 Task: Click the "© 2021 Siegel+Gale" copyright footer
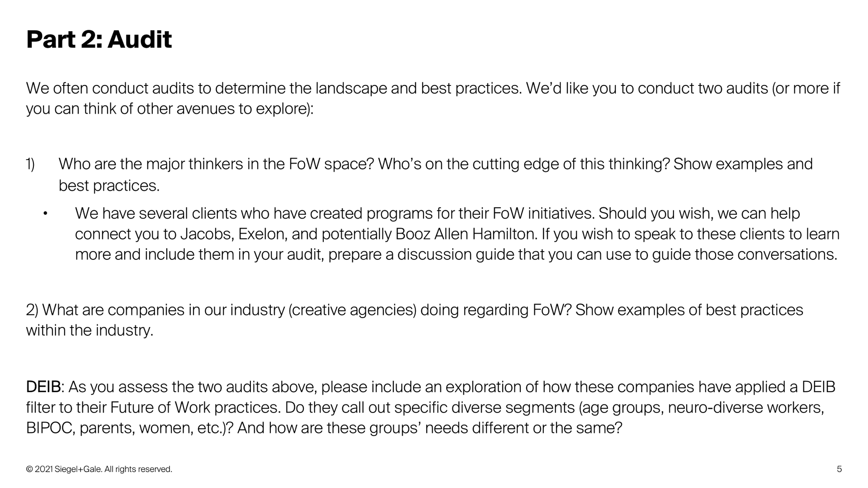point(99,469)
